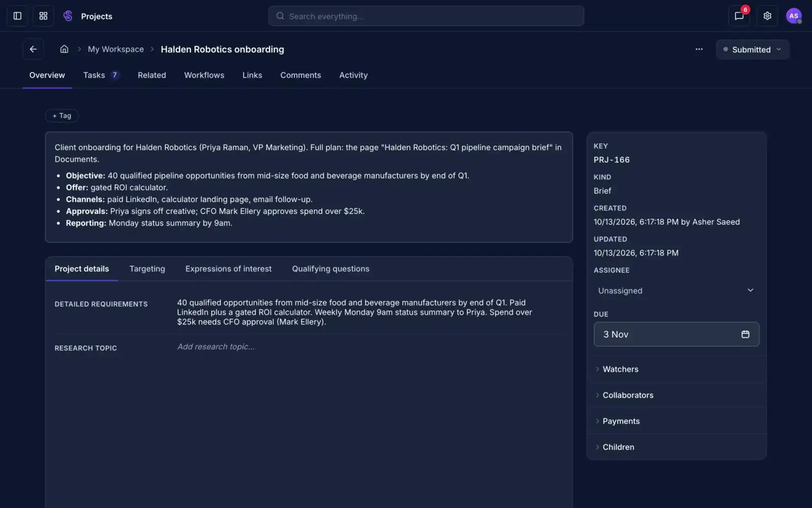Open Qualifying questions tab
Image resolution: width=812 pixels, height=508 pixels.
[330, 269]
